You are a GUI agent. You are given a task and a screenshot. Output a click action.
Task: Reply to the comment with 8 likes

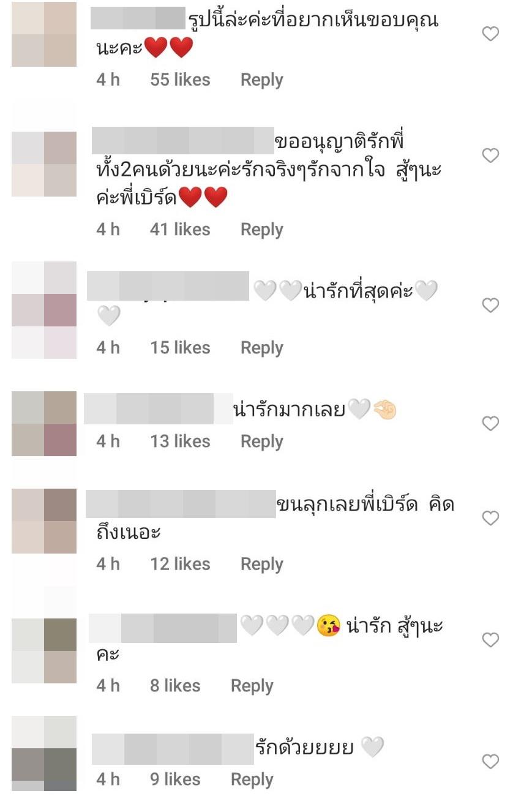point(252,686)
